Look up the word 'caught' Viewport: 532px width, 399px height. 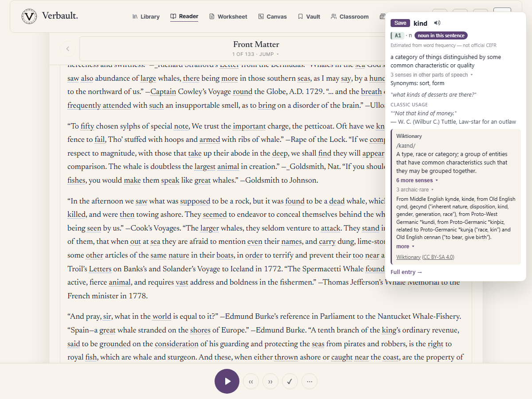tap(342, 357)
